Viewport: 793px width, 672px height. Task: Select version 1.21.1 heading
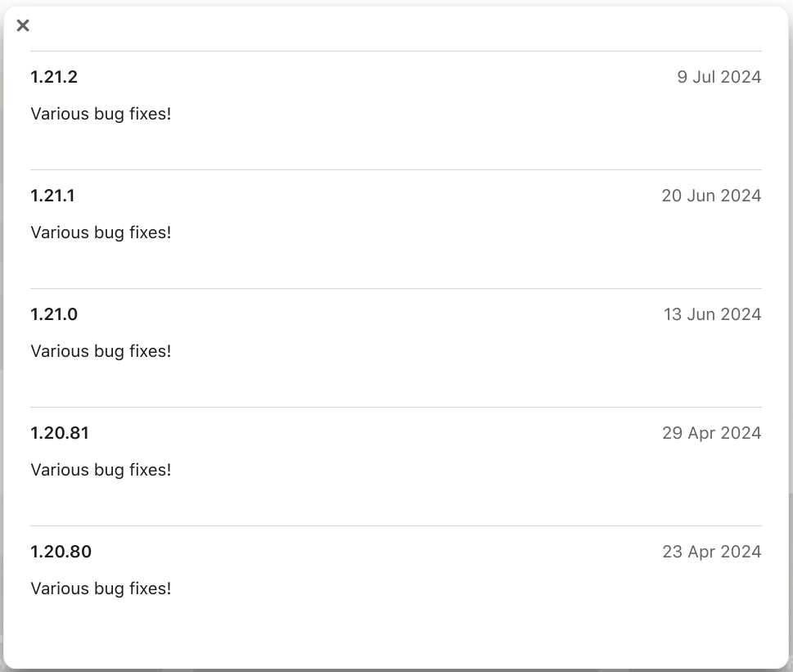52,196
